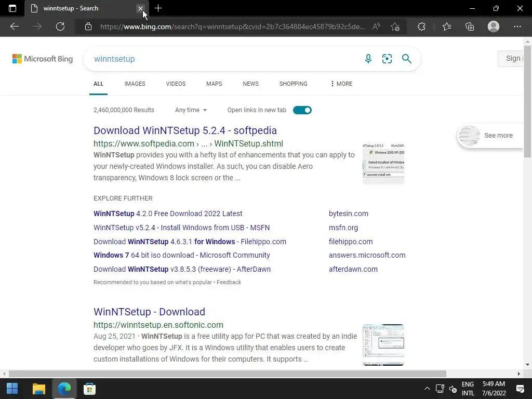This screenshot has width=532, height=399.
Task: Expand the MORE search categories
Action: pos(341,84)
